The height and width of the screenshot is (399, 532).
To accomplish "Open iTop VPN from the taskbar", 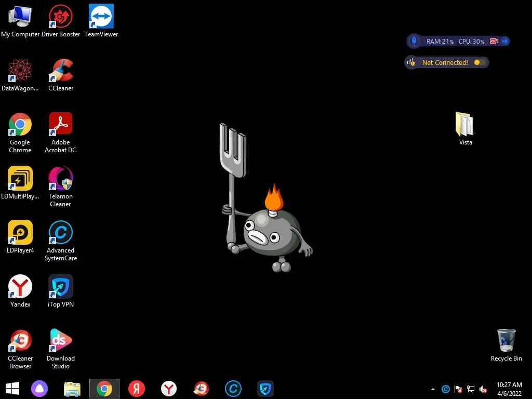I will pos(265,389).
